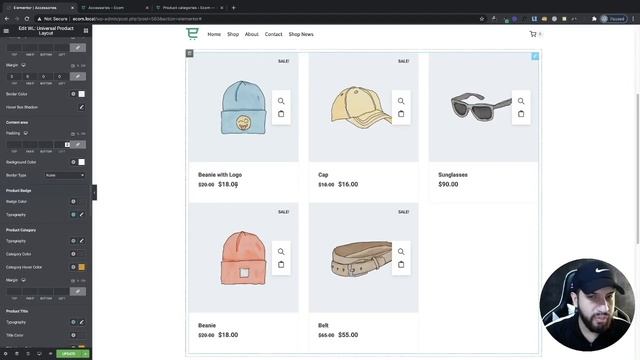Click Margin Top input field
This screenshot has width=640, height=360.
pyautogui.click(x=14, y=76)
